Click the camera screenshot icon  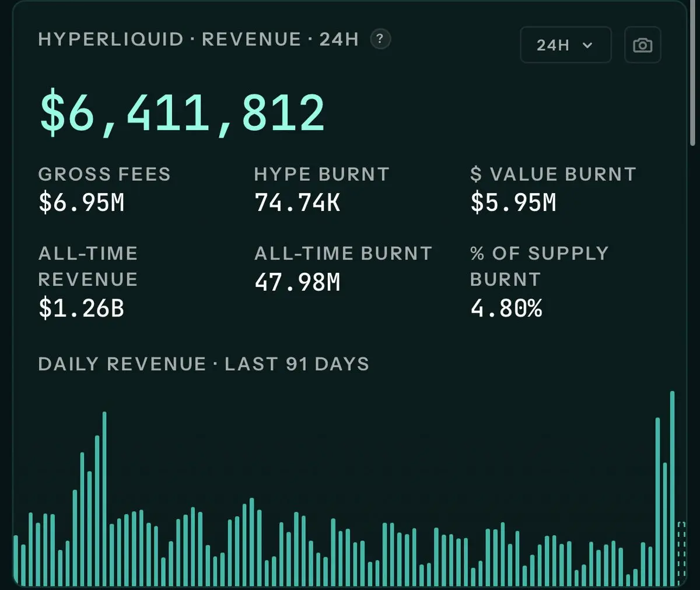point(642,45)
